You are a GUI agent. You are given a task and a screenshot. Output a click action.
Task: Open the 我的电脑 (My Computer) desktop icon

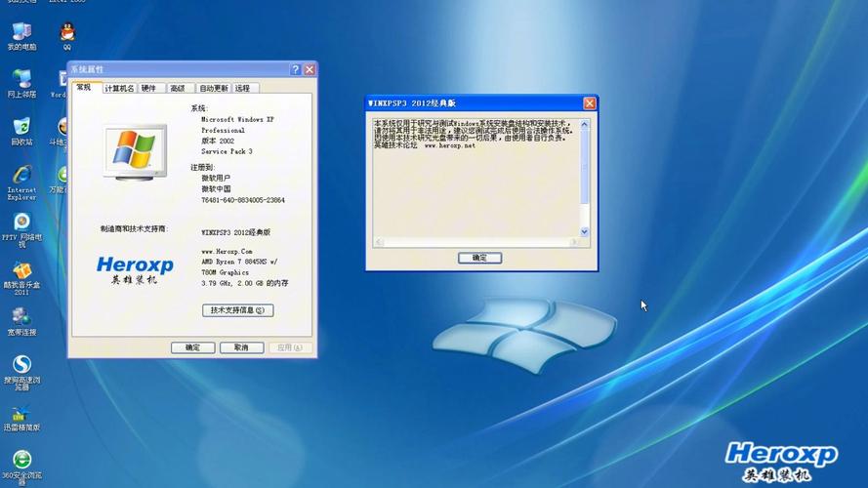coord(21,32)
